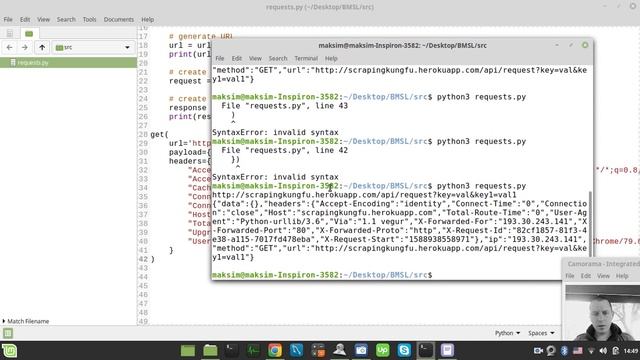640x360 pixels.
Task: Open the Terminal menu in terminal window
Action: tap(306, 58)
